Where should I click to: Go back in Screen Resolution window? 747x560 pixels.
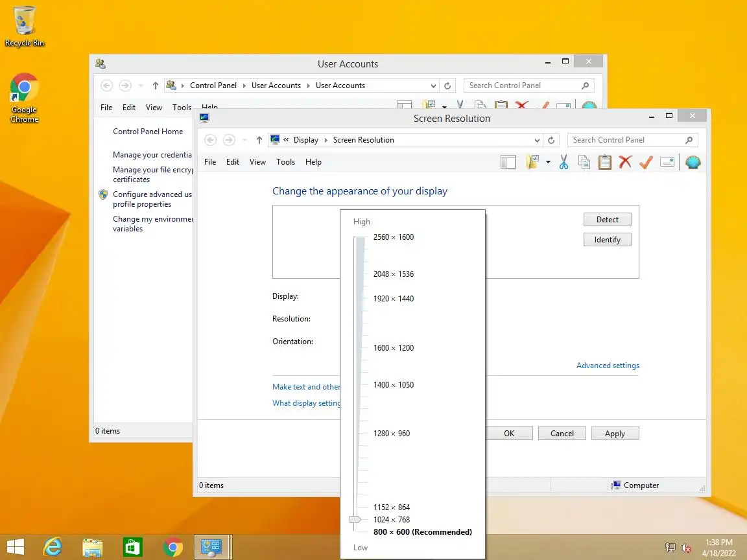[x=211, y=140]
